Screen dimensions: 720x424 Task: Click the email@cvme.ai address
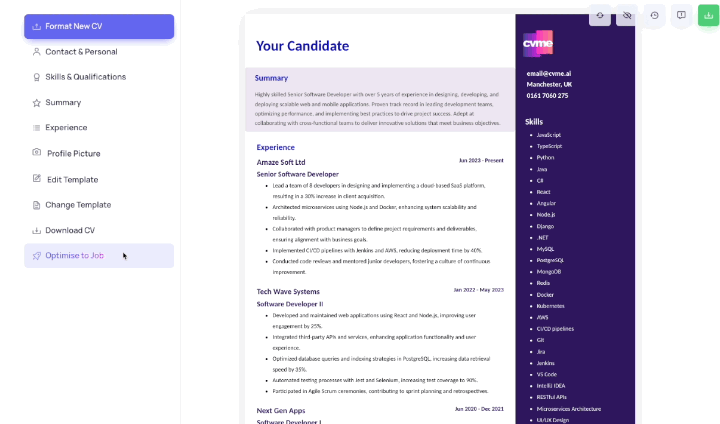(x=548, y=72)
